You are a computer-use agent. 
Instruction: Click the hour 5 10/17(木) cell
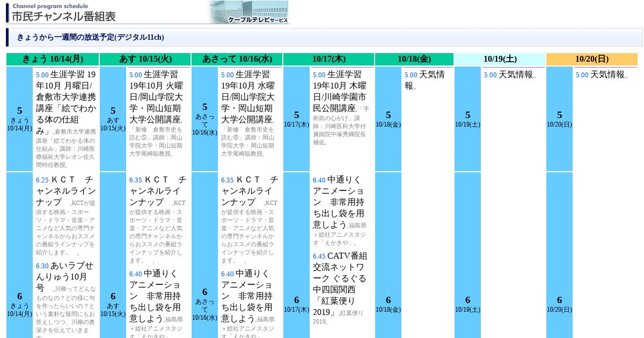tap(296, 119)
